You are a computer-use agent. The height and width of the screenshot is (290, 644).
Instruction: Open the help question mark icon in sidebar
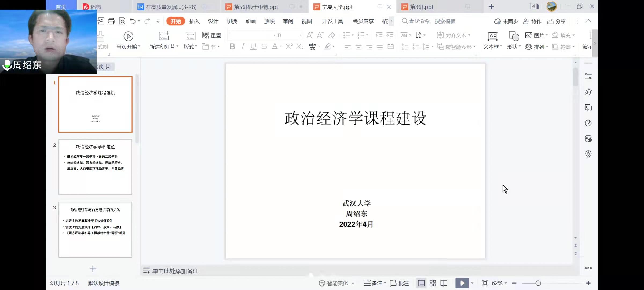(588, 123)
